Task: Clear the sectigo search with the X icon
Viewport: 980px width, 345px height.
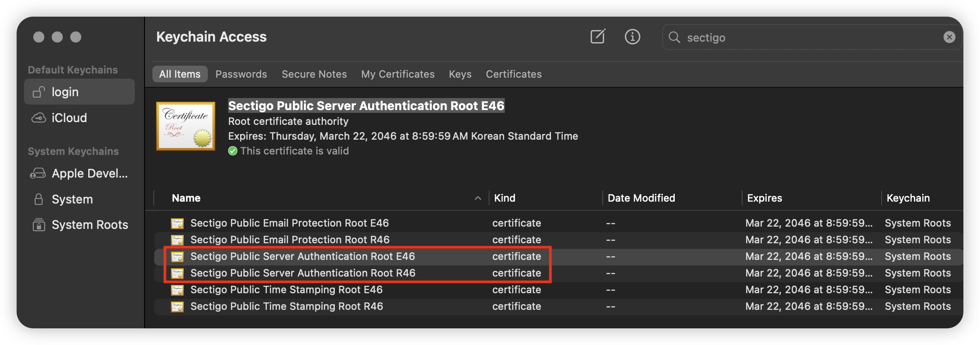Action: tap(949, 37)
